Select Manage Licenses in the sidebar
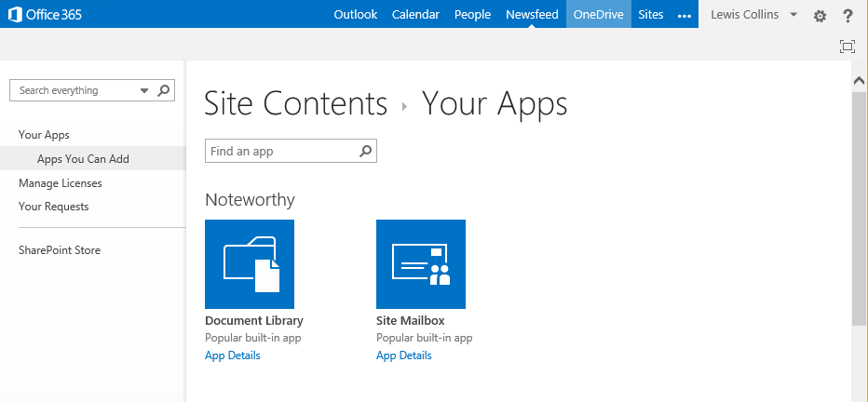Screen dimensions: 868x402 (x=61, y=183)
